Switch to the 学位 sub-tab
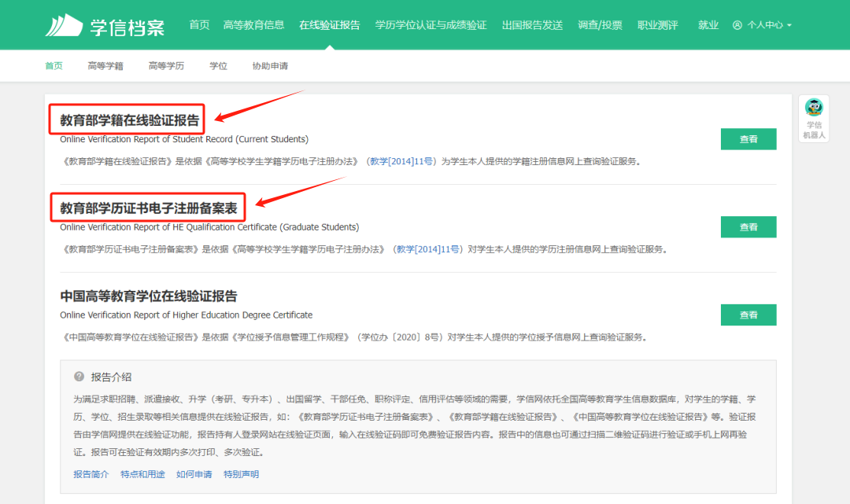This screenshot has height=504, width=850. pos(219,66)
